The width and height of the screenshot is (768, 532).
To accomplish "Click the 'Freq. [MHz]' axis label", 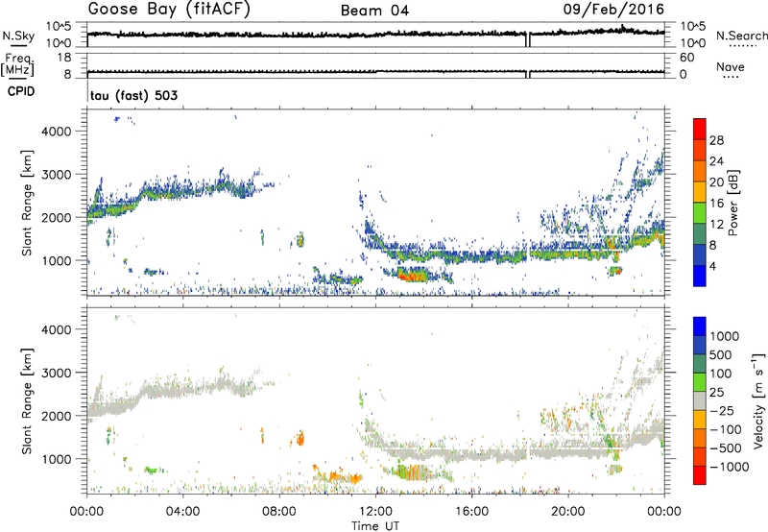I will point(17,65).
